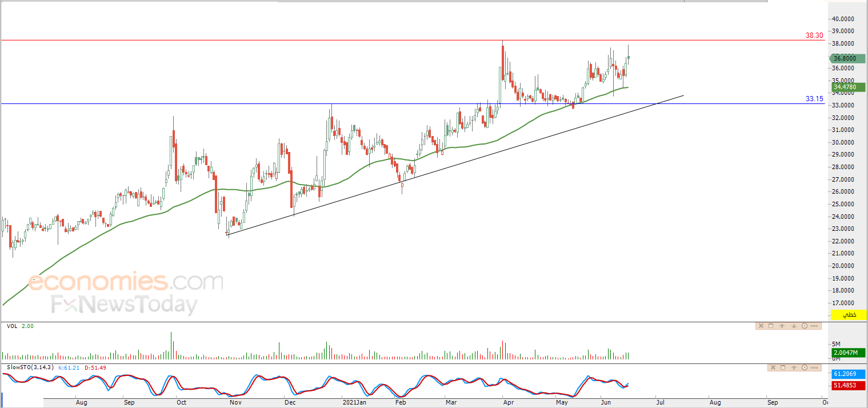Select the VOL indicator label
The height and width of the screenshot is (408, 868).
coord(12,326)
